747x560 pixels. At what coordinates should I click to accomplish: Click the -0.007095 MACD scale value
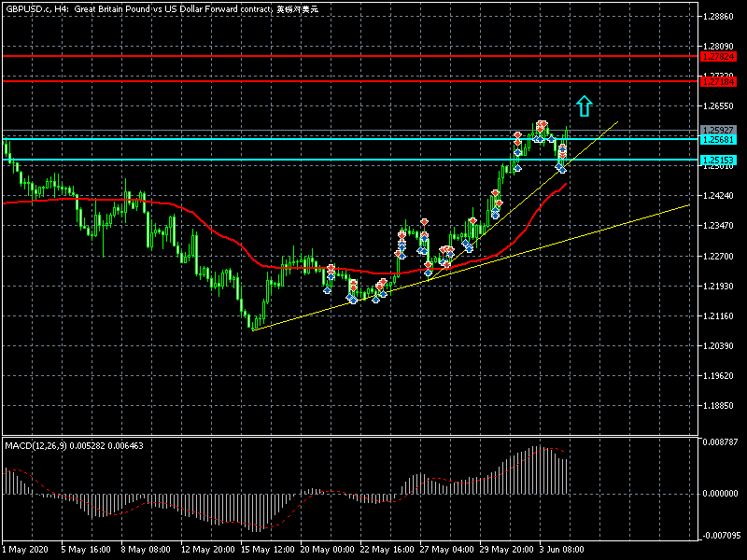(x=720, y=536)
